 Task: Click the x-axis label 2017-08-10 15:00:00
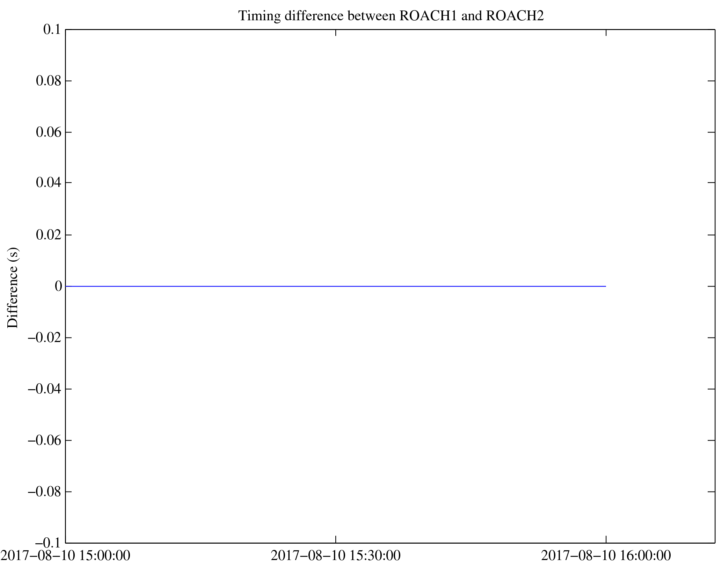pyautogui.click(x=65, y=556)
